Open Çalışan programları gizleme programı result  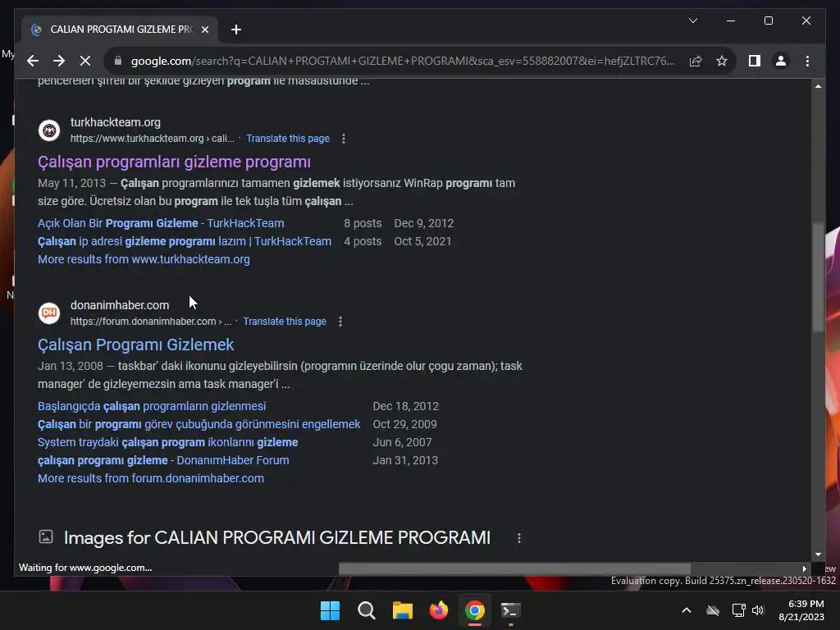pos(174,162)
